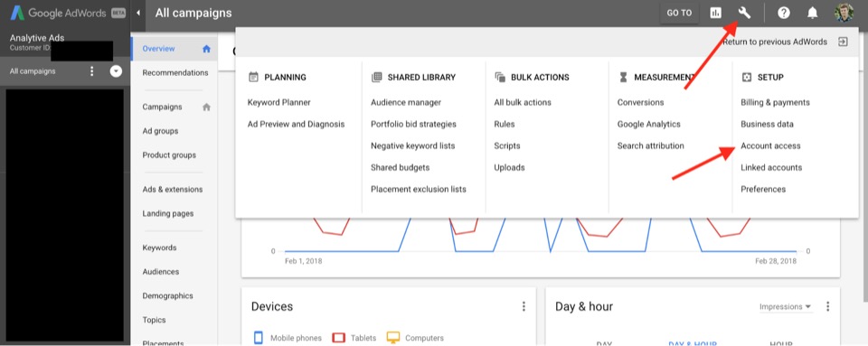The image size is (868, 346).
Task: Click the help question mark icon
Action: [x=783, y=13]
